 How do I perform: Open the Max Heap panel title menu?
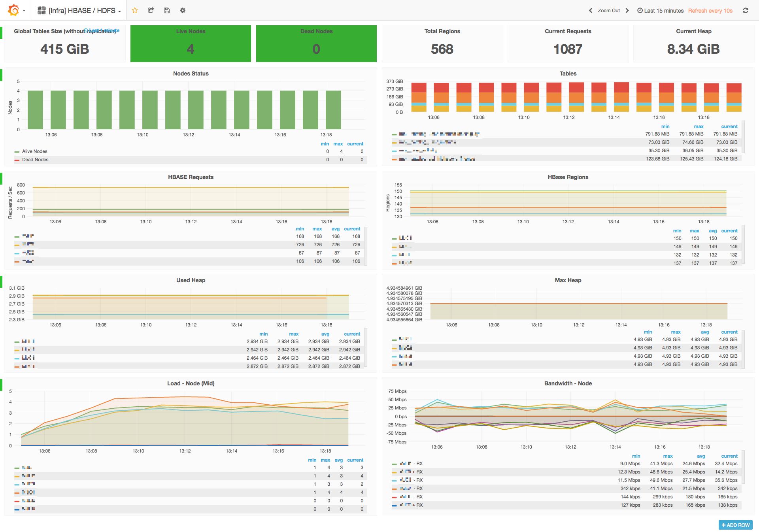(568, 280)
